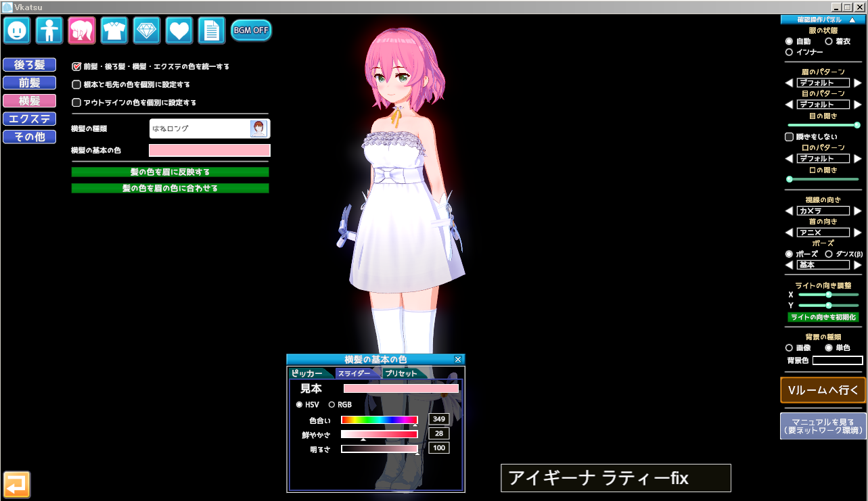The height and width of the screenshot is (501, 868).
Task: Click the orange return arrow icon
Action: pos(17,484)
